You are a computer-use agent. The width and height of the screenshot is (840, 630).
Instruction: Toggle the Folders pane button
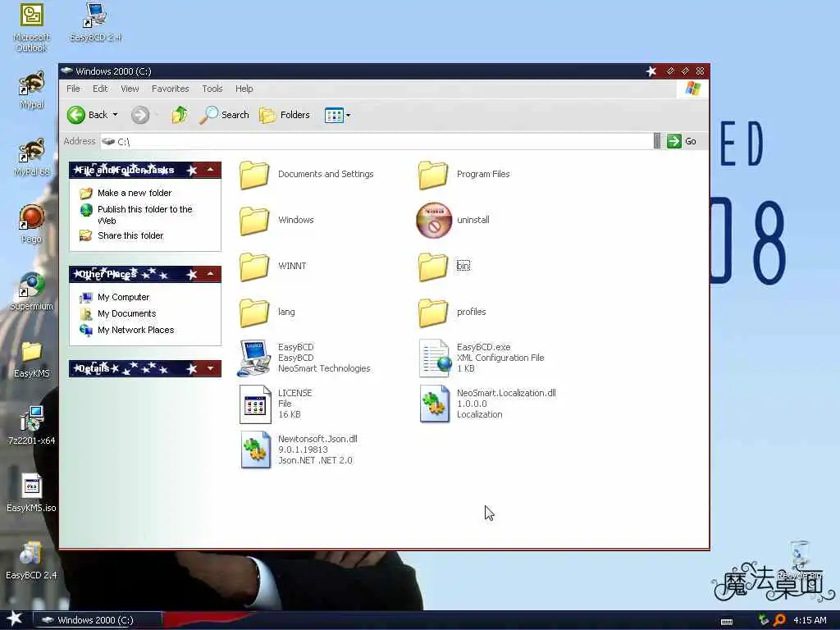[285, 115]
